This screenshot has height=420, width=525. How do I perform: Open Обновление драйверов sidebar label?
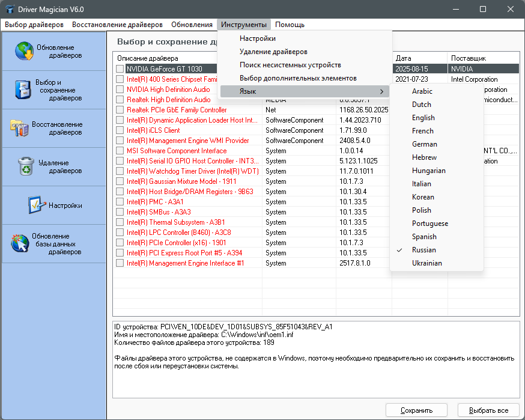(59, 51)
